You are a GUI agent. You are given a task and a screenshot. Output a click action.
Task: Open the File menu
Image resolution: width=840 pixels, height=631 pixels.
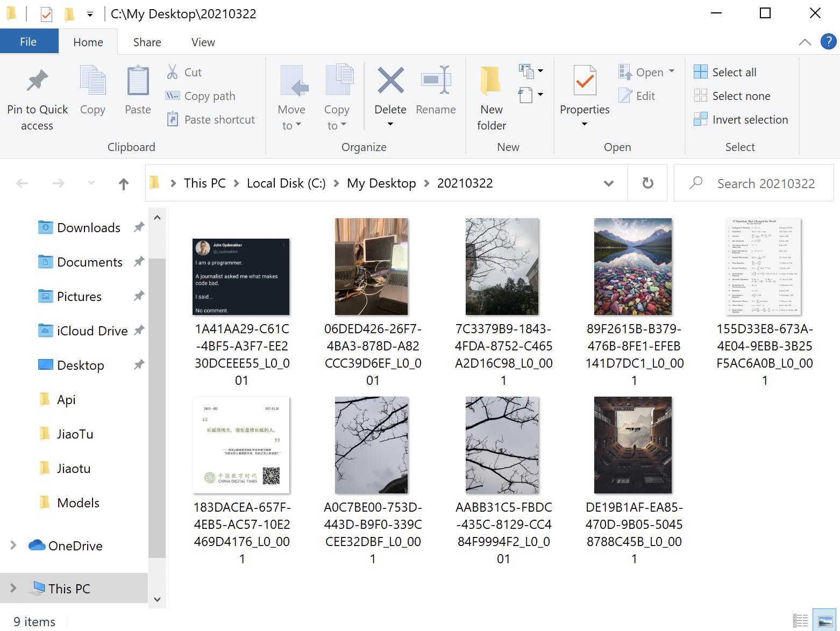click(x=29, y=41)
